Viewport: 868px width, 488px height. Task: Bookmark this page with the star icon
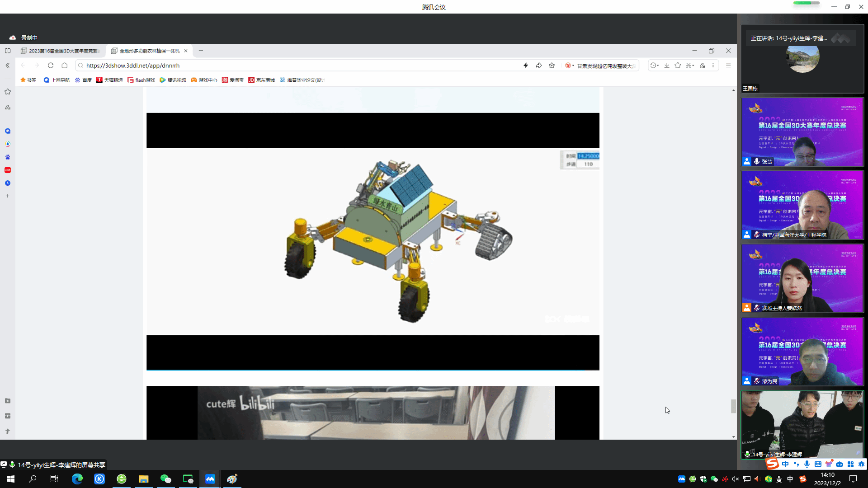click(552, 66)
